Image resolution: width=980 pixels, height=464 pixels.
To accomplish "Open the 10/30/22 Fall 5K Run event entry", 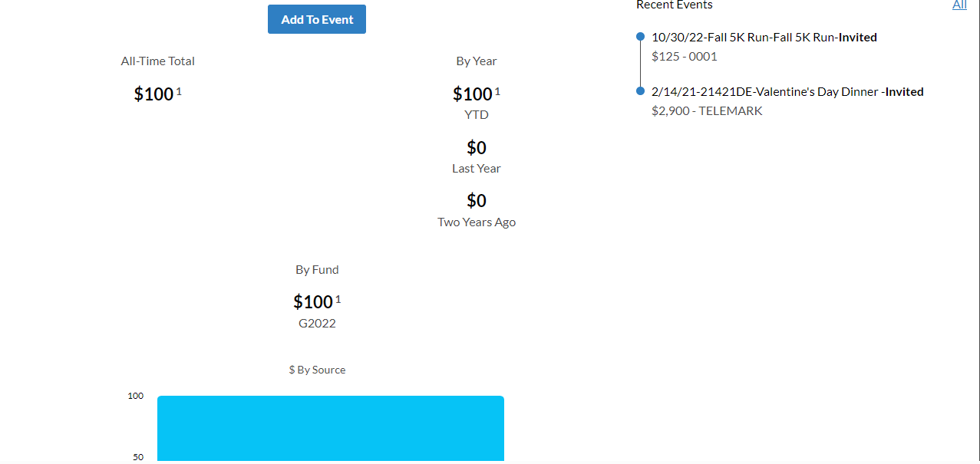I will 764,37.
